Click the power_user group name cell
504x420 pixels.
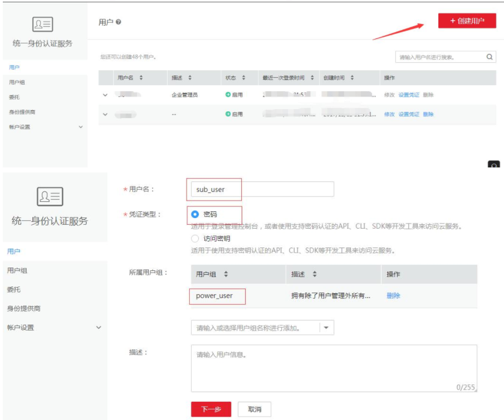(214, 296)
